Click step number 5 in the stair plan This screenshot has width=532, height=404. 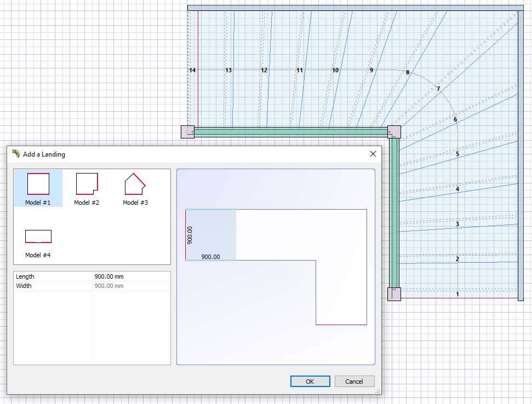coord(457,154)
